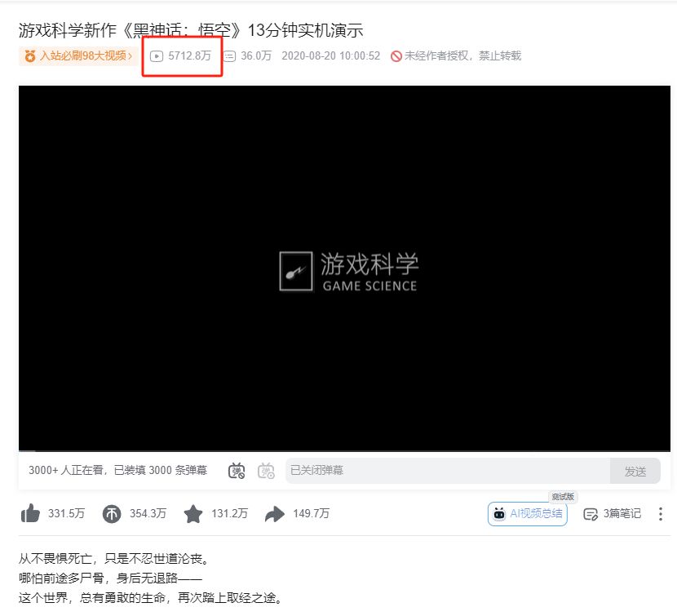Screen dimensions: 677x616
Task: Click the chevron arrow after 入站必刷98大视频
Action: pos(130,56)
